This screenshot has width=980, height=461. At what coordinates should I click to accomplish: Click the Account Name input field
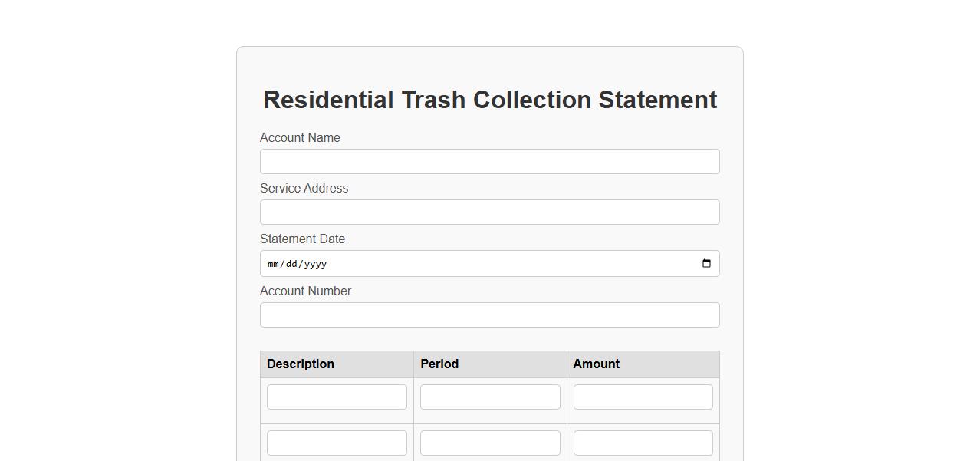click(489, 162)
